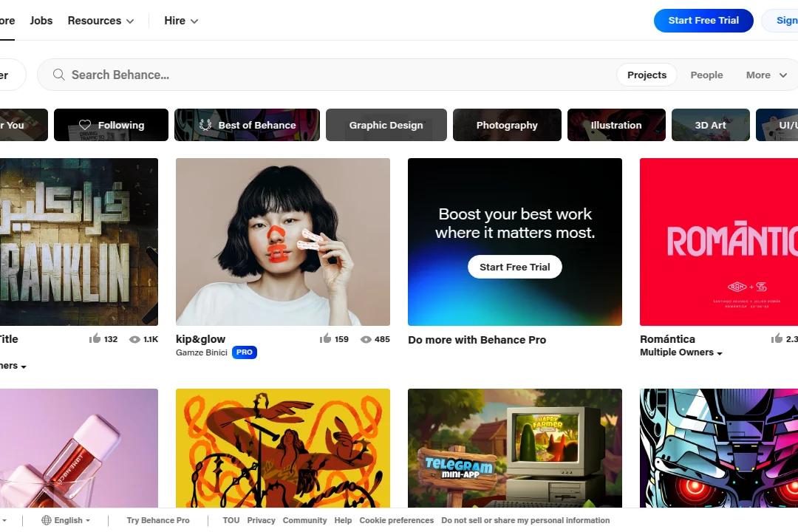This screenshot has width=798, height=532.
Task: Open the English language selector
Action: (69, 520)
